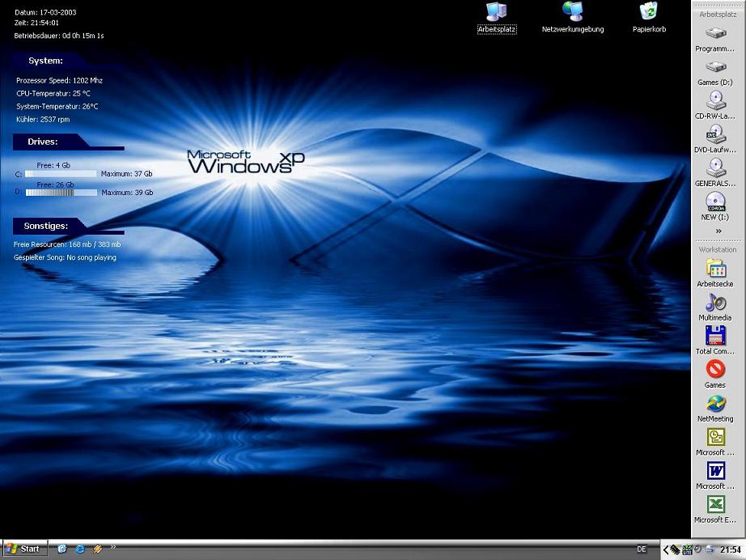Open the GENERALS... disc icon
The width and height of the screenshot is (746, 560).
(x=715, y=173)
